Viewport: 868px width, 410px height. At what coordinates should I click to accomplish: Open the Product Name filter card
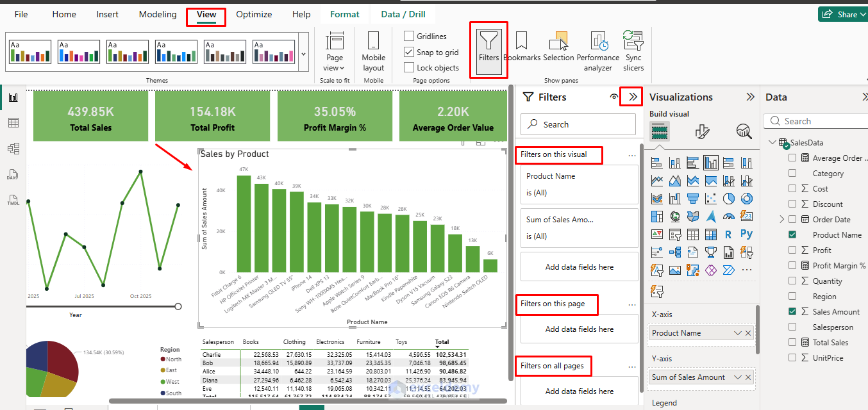(580, 184)
